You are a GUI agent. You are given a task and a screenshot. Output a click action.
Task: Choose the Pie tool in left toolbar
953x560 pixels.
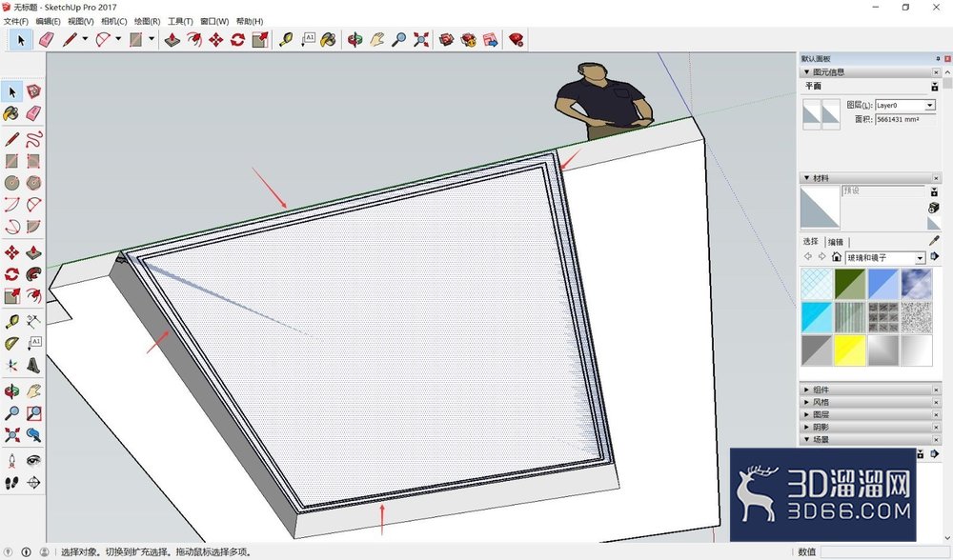coord(34,227)
